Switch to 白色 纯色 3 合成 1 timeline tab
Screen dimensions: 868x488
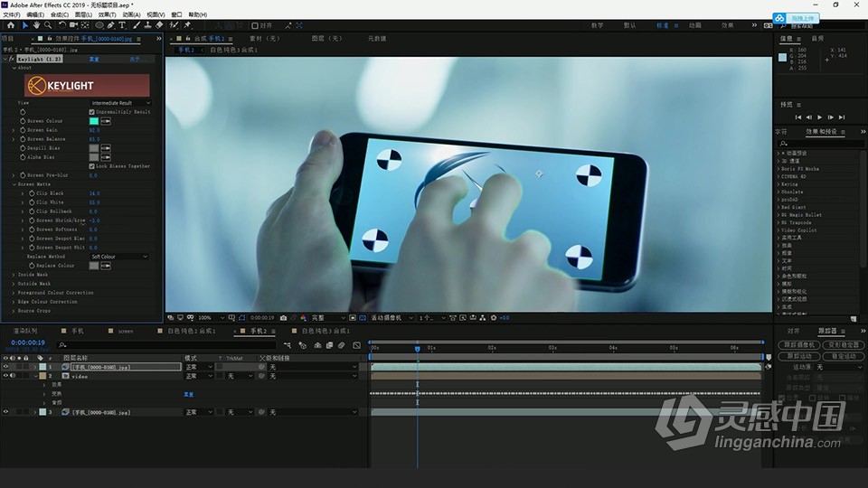coord(325,331)
